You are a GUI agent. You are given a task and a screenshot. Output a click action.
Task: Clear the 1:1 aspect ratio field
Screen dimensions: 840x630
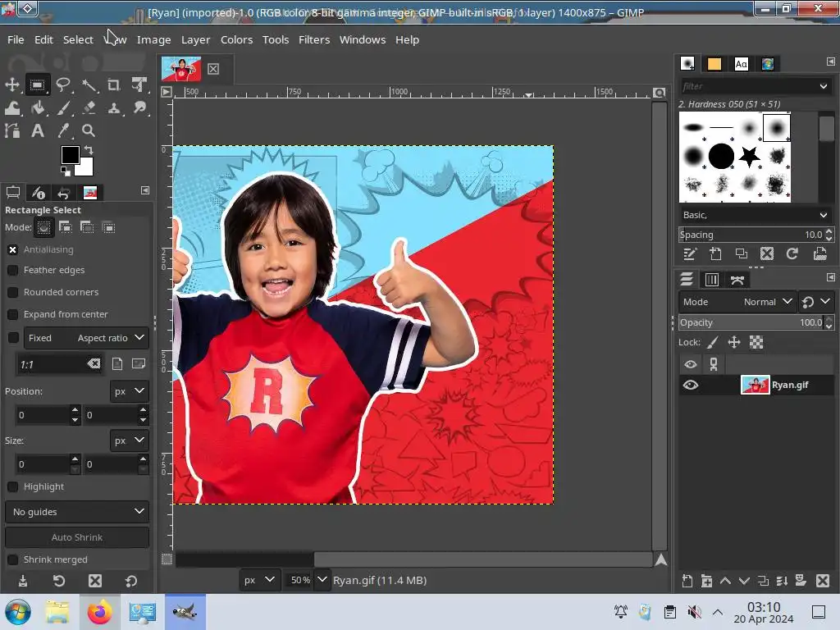94,364
